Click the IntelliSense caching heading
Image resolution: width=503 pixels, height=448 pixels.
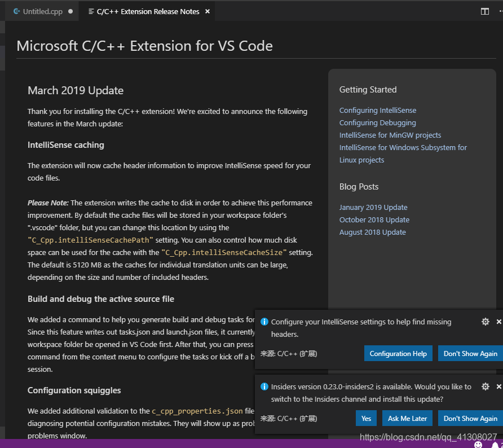click(x=66, y=145)
